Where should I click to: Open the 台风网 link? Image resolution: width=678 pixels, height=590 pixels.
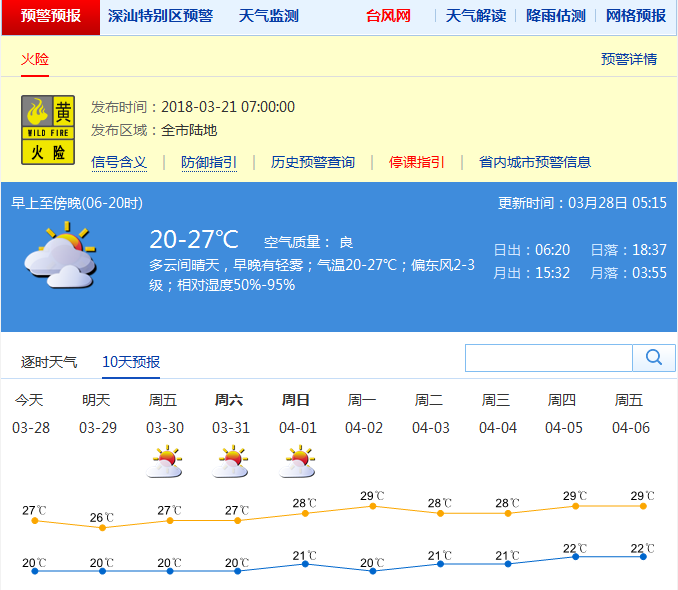pyautogui.click(x=388, y=16)
